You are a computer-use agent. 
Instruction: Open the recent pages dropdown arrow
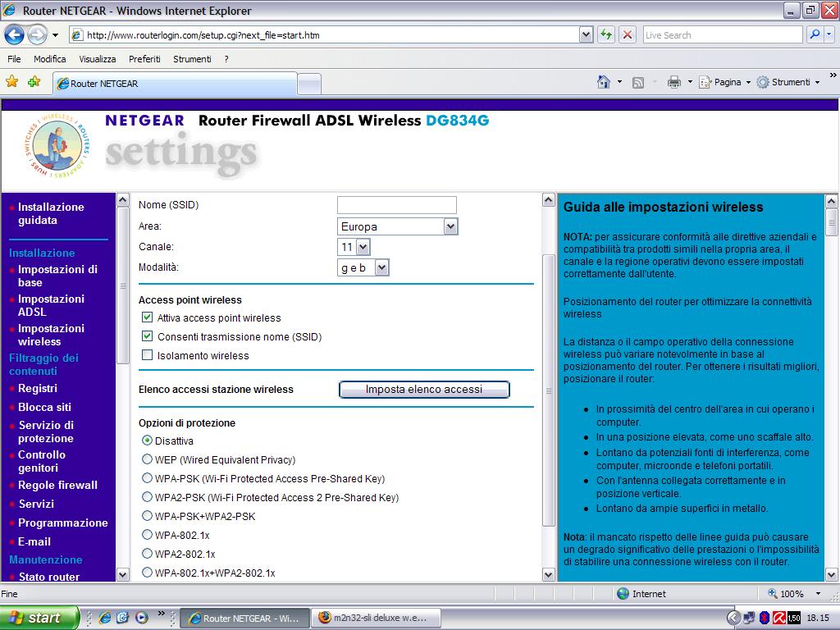[55, 36]
